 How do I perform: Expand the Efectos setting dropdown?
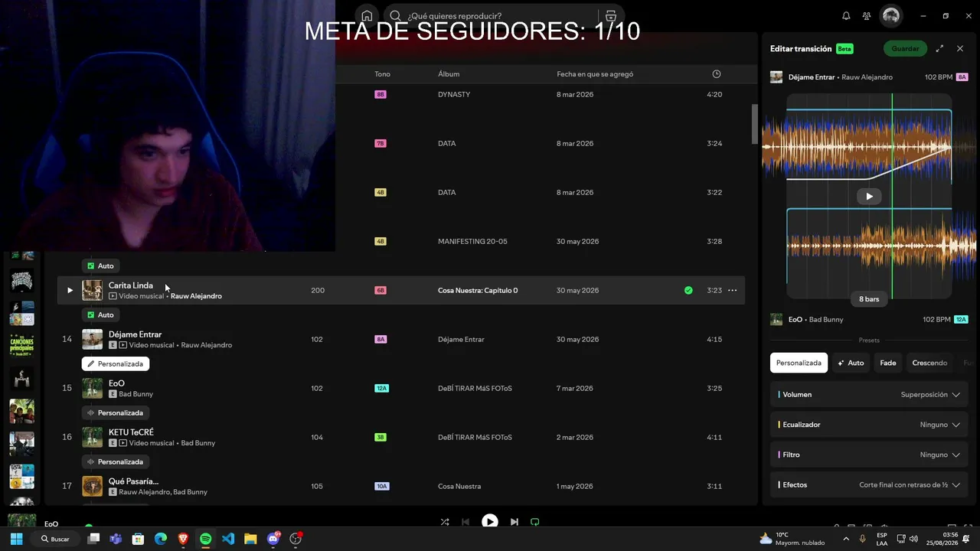coord(869,485)
